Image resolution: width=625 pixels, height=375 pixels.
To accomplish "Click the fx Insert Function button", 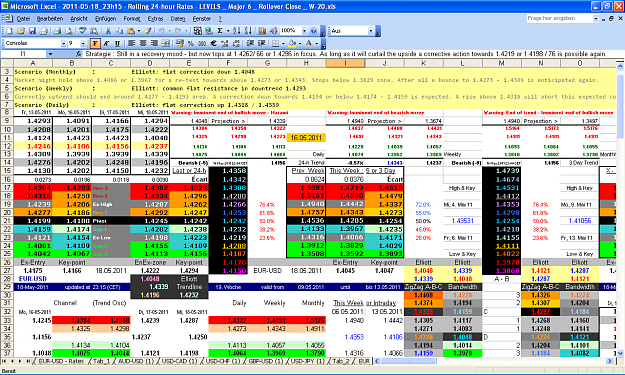I will click(79, 53).
